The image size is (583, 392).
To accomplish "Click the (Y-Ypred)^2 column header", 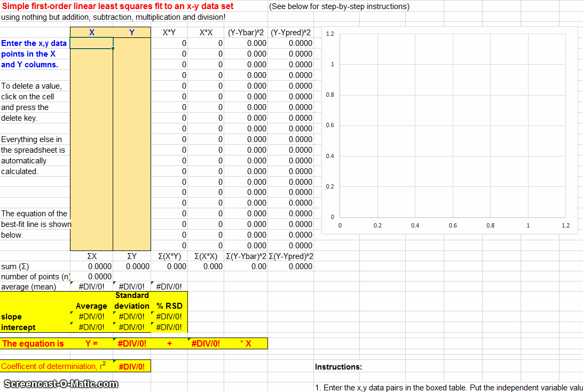I will pos(290,33).
